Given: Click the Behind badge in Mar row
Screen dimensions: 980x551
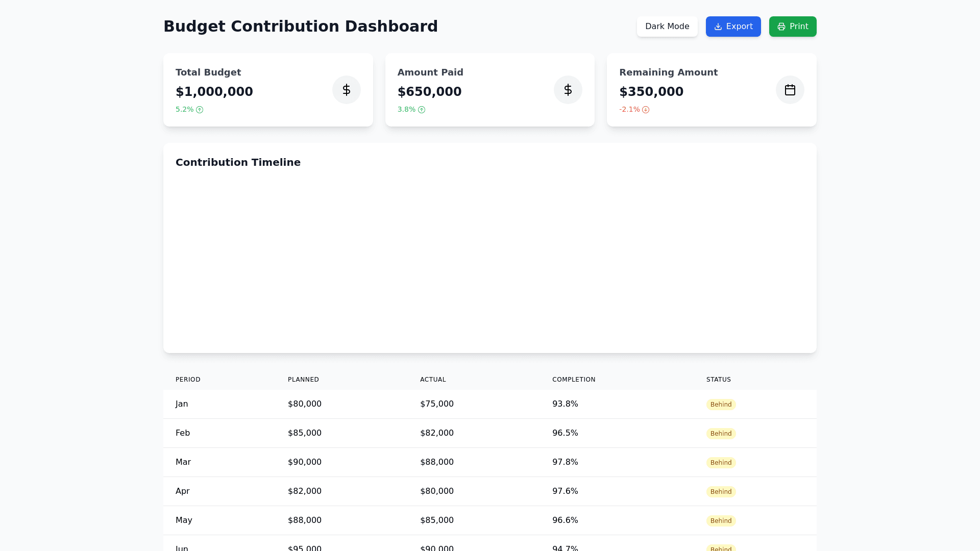Looking at the screenshot, I should point(721,463).
